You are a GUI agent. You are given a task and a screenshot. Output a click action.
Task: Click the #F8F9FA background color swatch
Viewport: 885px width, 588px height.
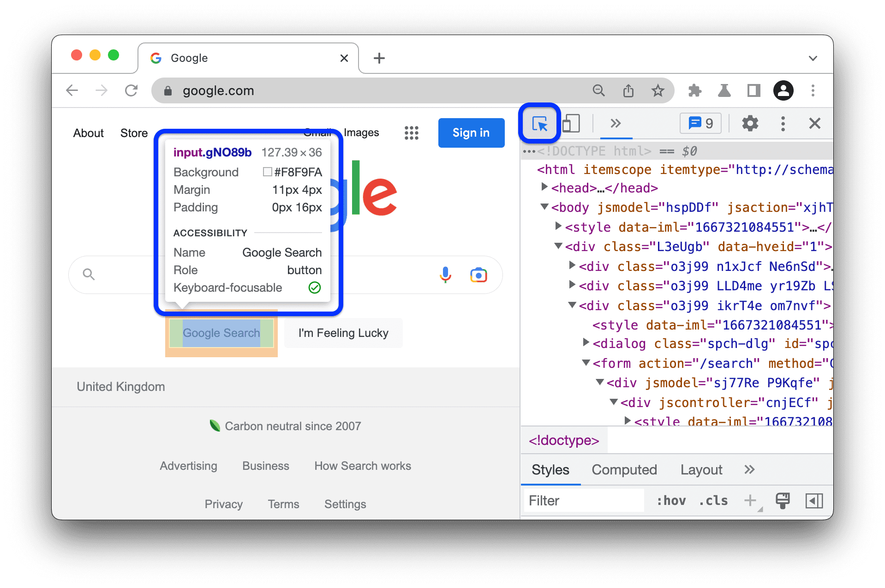click(267, 172)
